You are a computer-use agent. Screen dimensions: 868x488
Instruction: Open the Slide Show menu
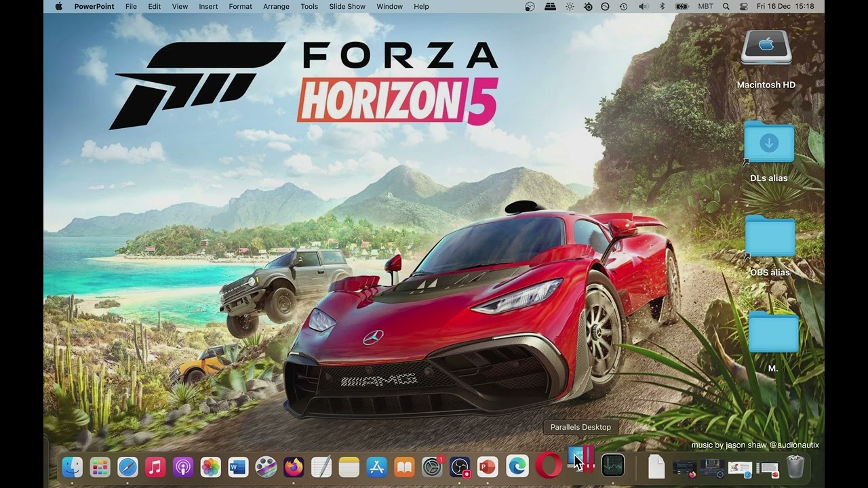(347, 6)
